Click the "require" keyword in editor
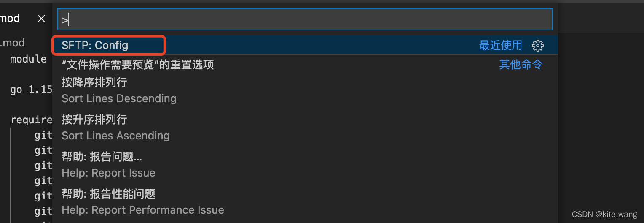The image size is (644, 223). [32, 120]
